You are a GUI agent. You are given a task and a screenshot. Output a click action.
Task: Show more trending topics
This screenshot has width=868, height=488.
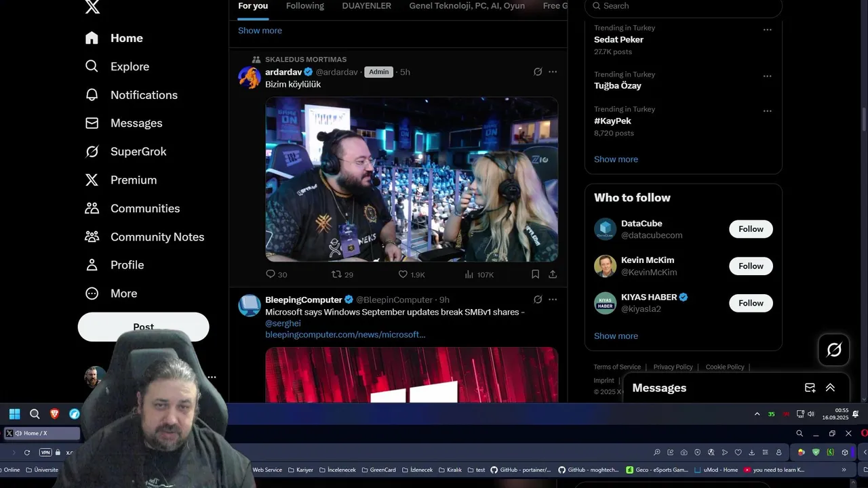tap(616, 159)
